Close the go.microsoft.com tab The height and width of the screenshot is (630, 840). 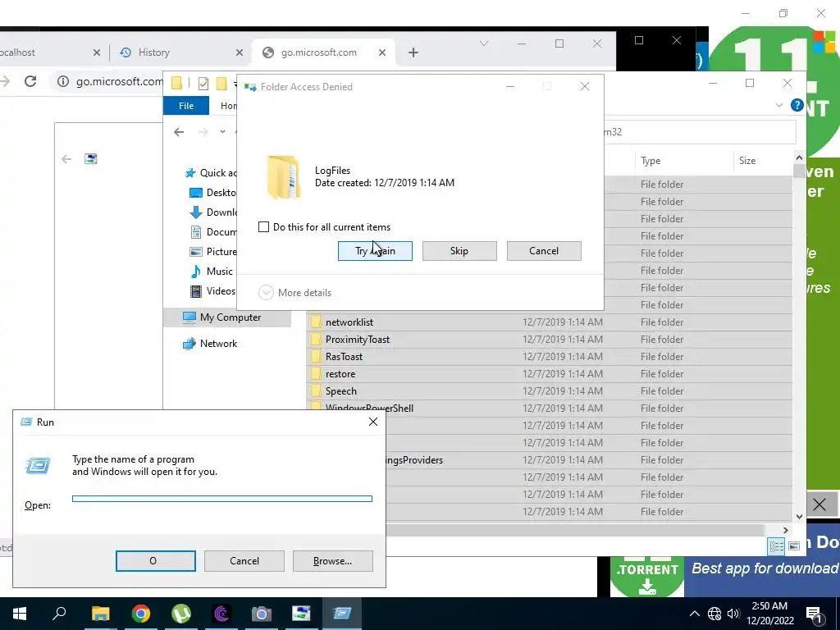click(x=382, y=52)
